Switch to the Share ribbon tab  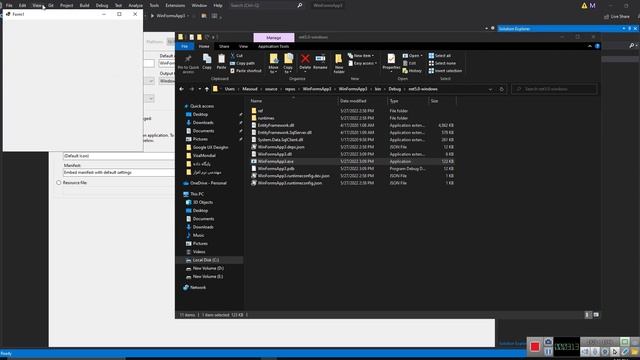tap(224, 47)
